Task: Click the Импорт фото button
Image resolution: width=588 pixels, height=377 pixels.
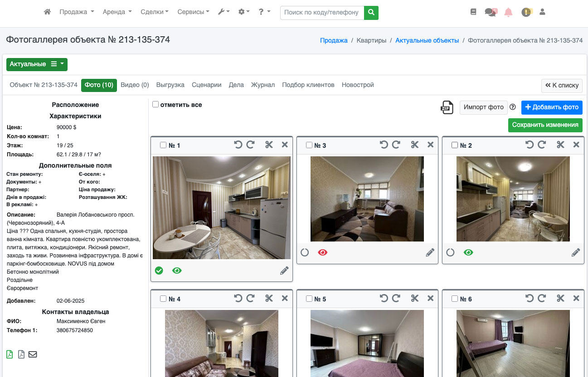Action: tap(484, 107)
